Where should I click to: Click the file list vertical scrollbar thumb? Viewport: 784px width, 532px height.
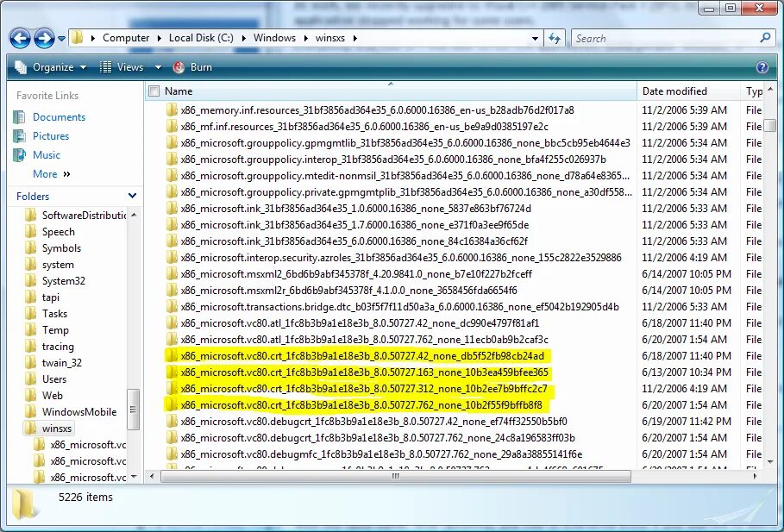[x=770, y=124]
